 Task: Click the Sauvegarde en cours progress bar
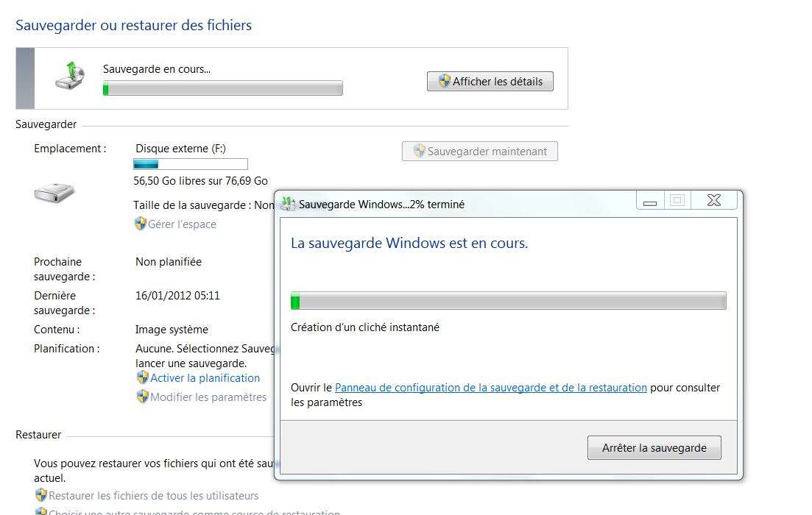point(222,88)
